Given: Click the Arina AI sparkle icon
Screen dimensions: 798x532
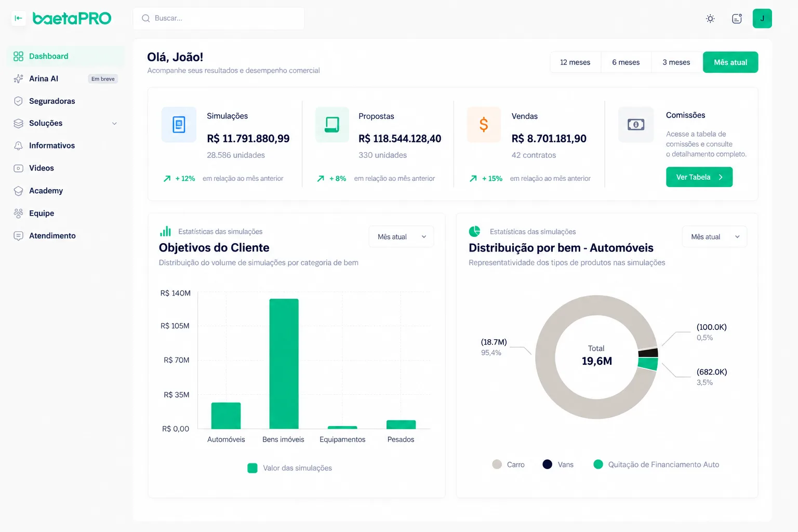Looking at the screenshot, I should (x=18, y=78).
